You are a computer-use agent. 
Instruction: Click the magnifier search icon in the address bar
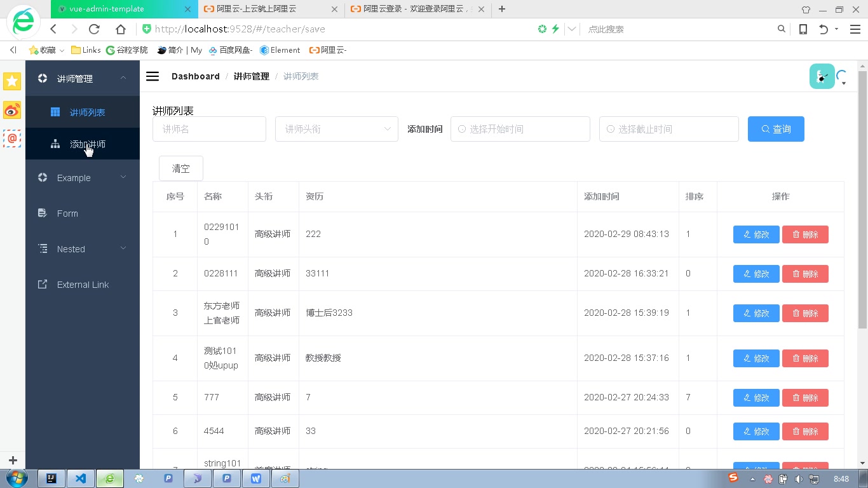point(782,29)
